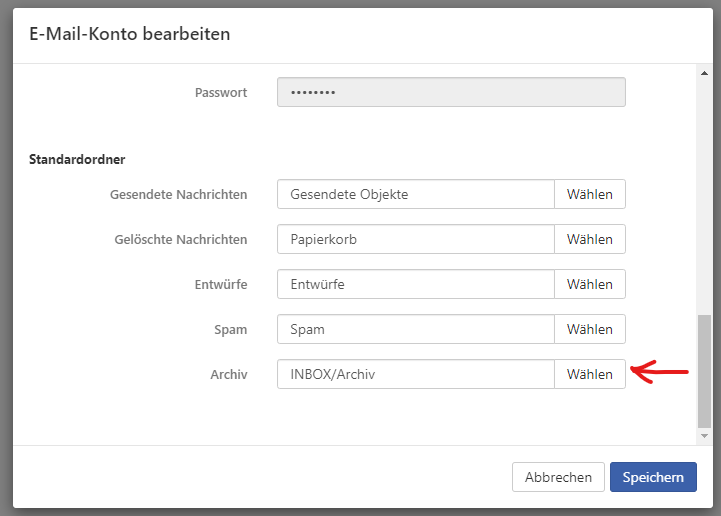This screenshot has height=516, width=721.
Task: Click the Passwort input field
Action: click(x=450, y=92)
